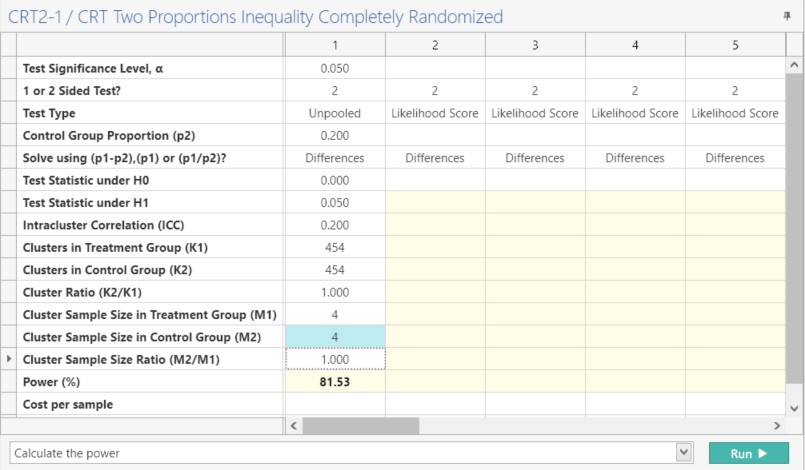This screenshot has width=805, height=470.
Task: Select the '1 or 2 Sided Test?' cell in column 1
Action: pos(335,90)
